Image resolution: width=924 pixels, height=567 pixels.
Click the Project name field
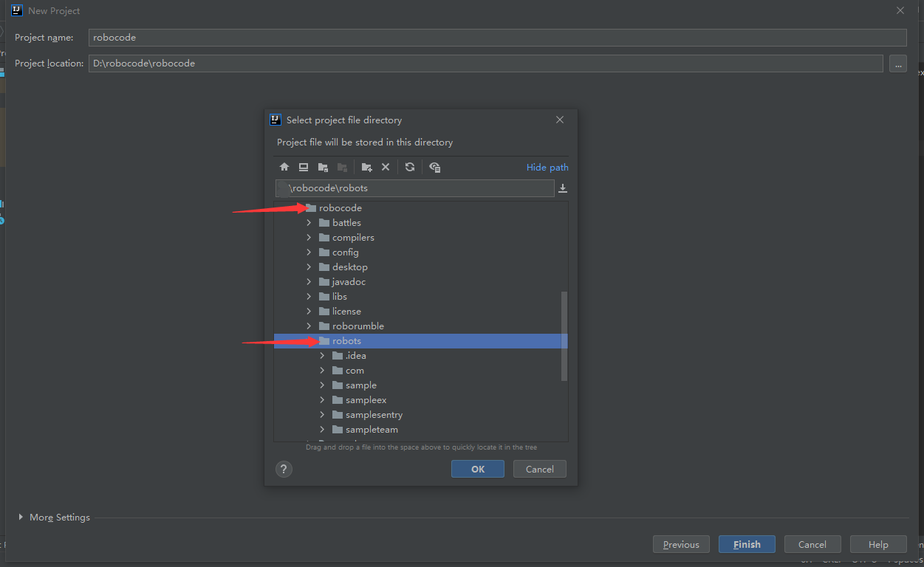(497, 38)
